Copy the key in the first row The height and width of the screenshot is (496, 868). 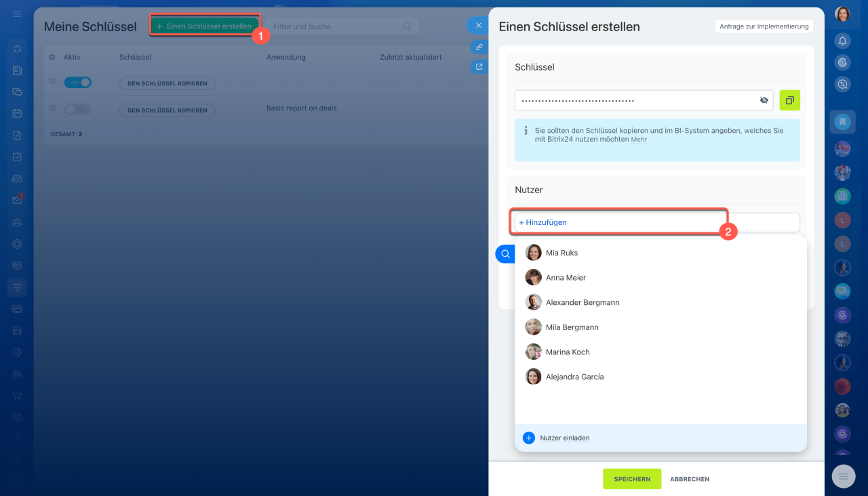(x=167, y=83)
